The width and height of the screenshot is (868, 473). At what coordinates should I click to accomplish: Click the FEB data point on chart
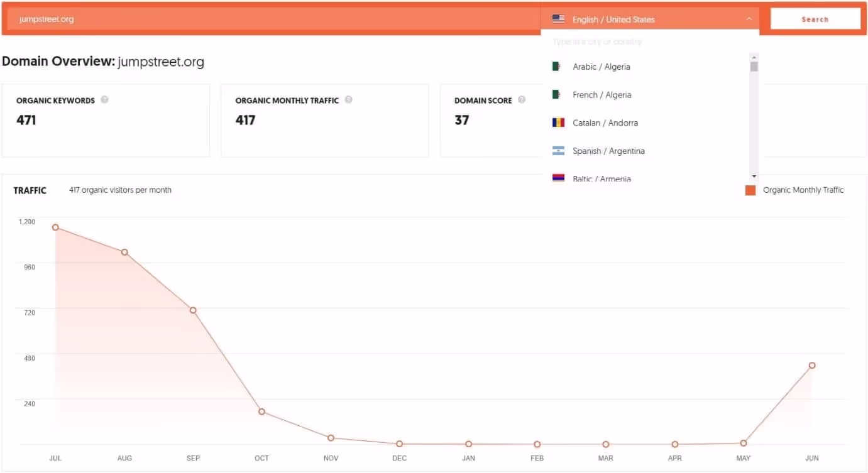(537, 444)
